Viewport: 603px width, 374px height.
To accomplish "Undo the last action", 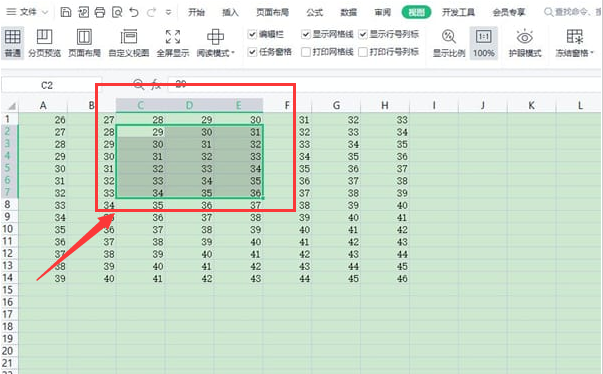I will pyautogui.click(x=134, y=12).
